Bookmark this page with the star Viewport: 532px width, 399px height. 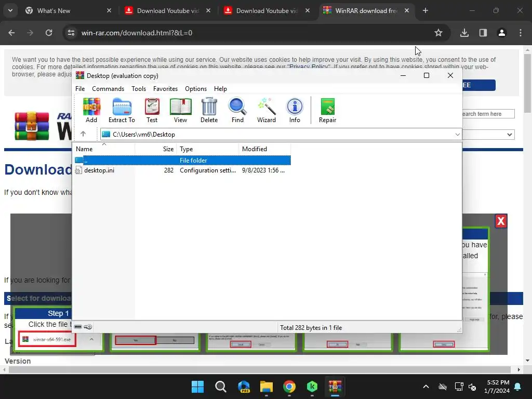(438, 33)
